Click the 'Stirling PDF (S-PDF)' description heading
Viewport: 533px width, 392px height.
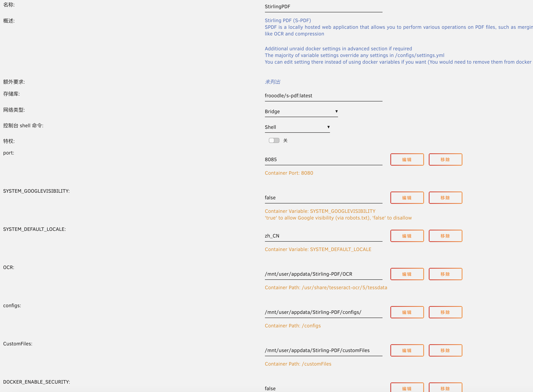(x=288, y=20)
